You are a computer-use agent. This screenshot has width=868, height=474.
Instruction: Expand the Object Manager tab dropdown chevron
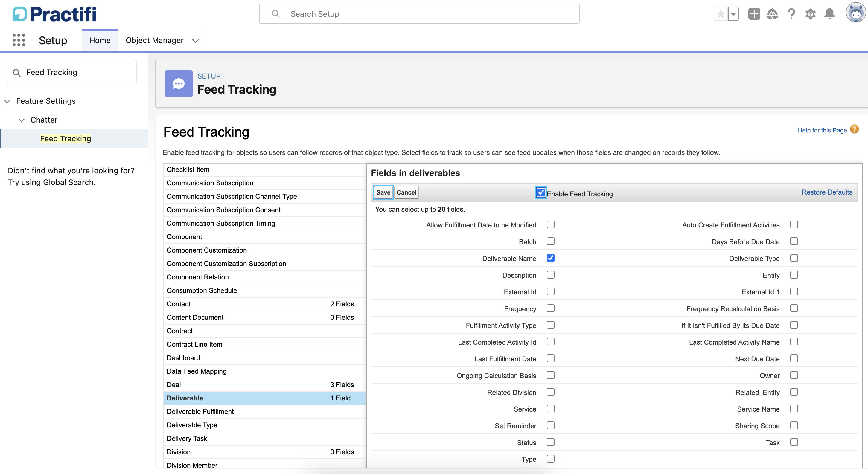tap(195, 41)
